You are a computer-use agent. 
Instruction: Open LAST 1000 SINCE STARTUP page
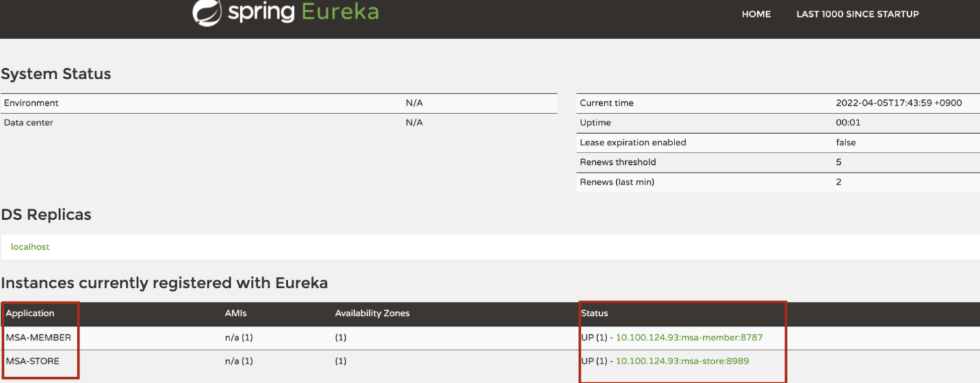tap(858, 14)
